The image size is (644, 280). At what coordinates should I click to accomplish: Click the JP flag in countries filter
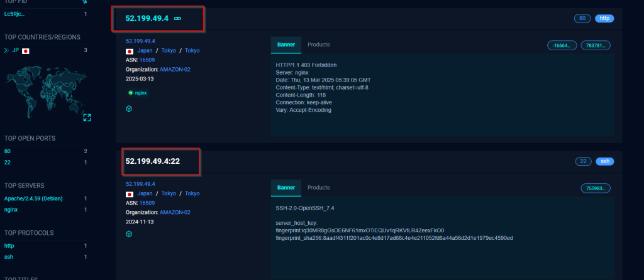(x=26, y=50)
